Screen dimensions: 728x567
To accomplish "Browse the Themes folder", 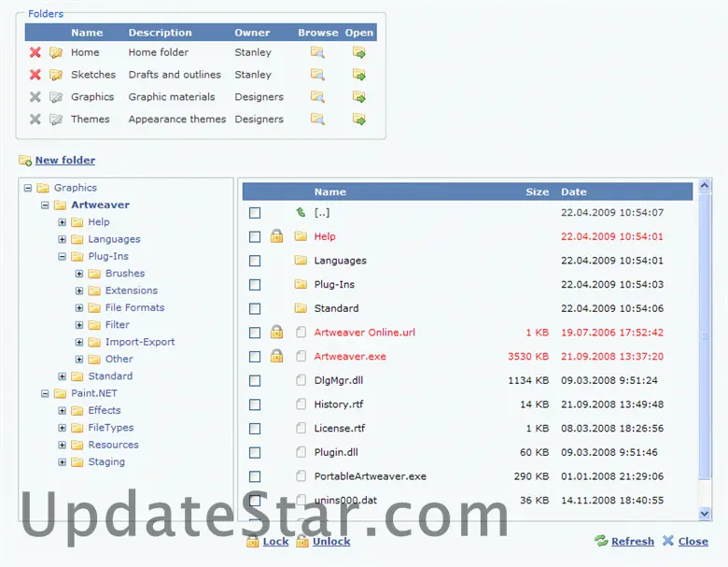I will (x=317, y=120).
